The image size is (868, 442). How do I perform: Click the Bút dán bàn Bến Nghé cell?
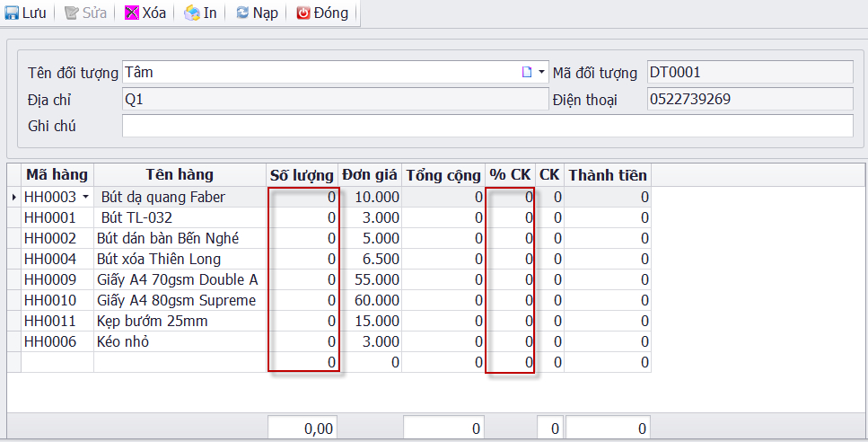coord(180,238)
